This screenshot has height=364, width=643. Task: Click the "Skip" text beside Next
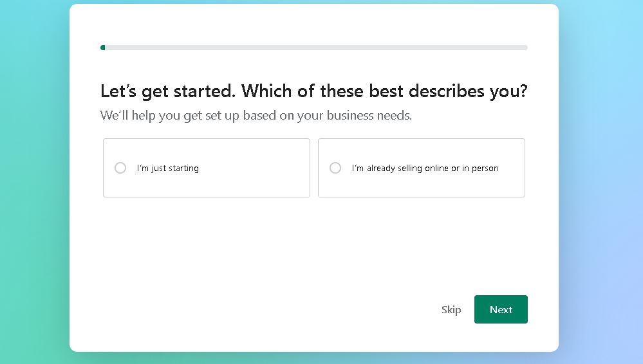click(451, 310)
